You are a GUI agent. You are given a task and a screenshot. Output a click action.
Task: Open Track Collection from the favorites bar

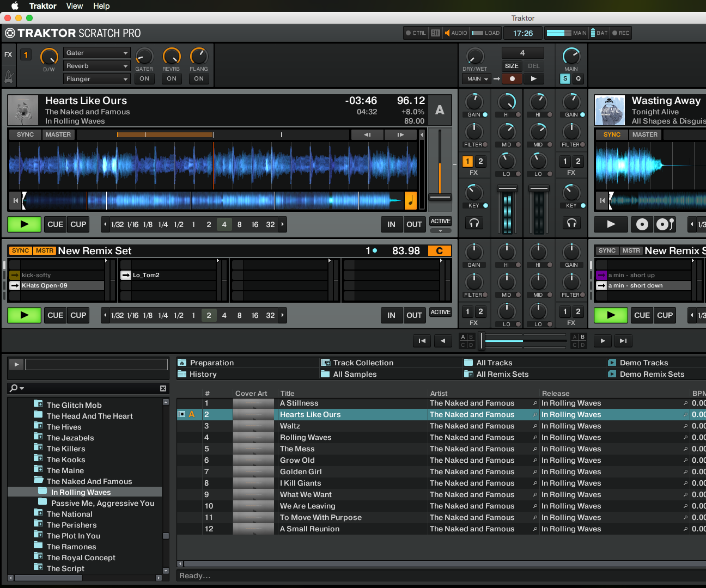[x=357, y=363]
